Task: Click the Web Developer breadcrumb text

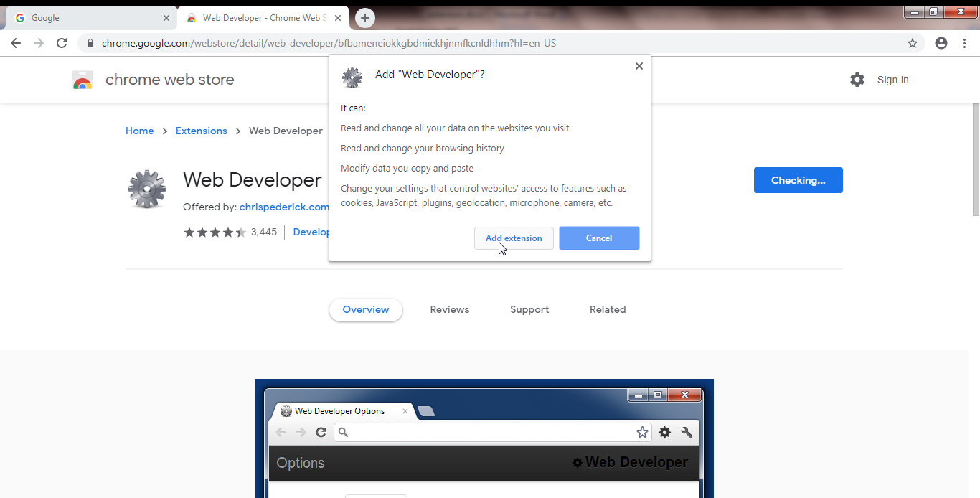Action: 286,131
